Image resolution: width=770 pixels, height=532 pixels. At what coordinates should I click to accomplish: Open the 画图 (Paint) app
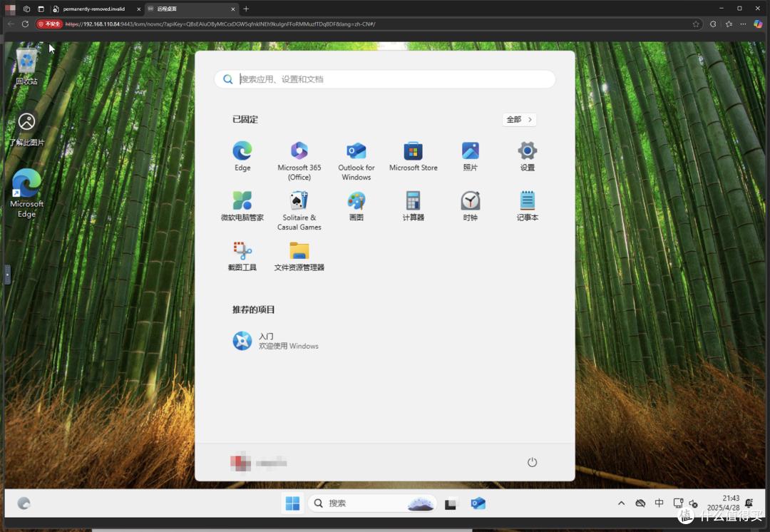(x=356, y=206)
